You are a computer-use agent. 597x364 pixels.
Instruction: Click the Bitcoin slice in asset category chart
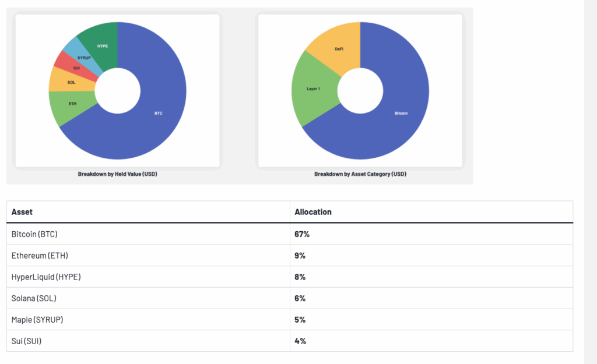pos(401,113)
